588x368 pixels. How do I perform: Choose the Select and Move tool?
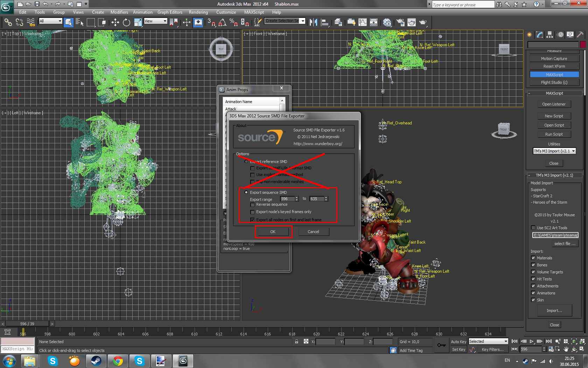pyautogui.click(x=115, y=22)
